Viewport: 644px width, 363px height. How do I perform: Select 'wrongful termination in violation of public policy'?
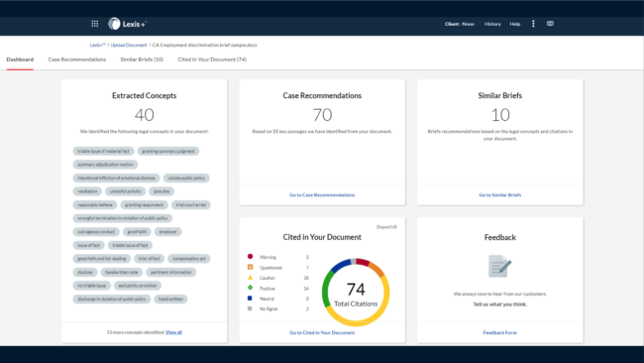click(x=123, y=218)
